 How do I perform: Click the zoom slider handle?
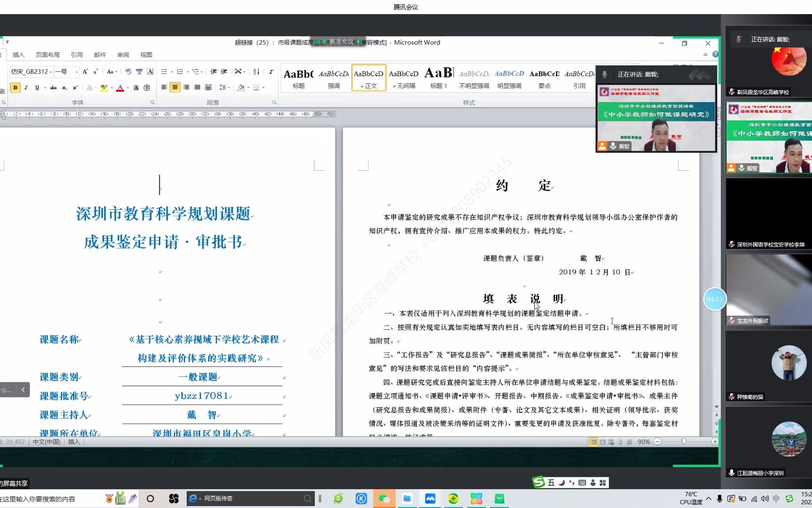pos(684,442)
